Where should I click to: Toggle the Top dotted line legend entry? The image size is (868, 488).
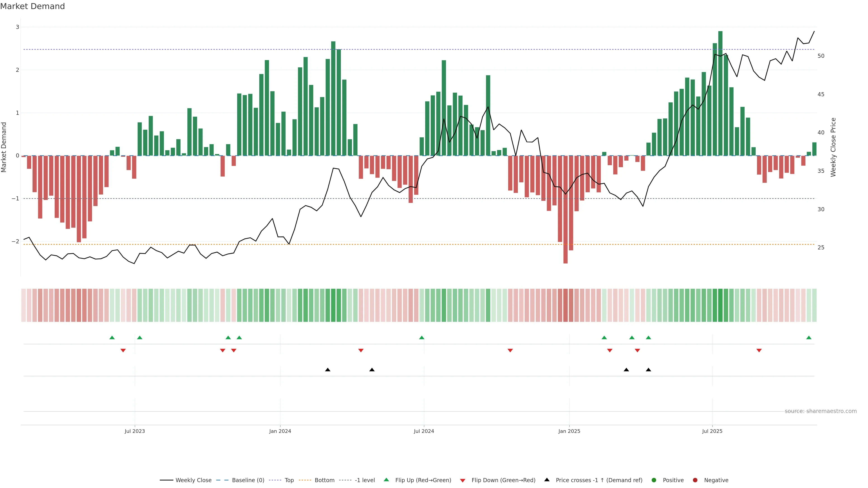[x=289, y=480]
